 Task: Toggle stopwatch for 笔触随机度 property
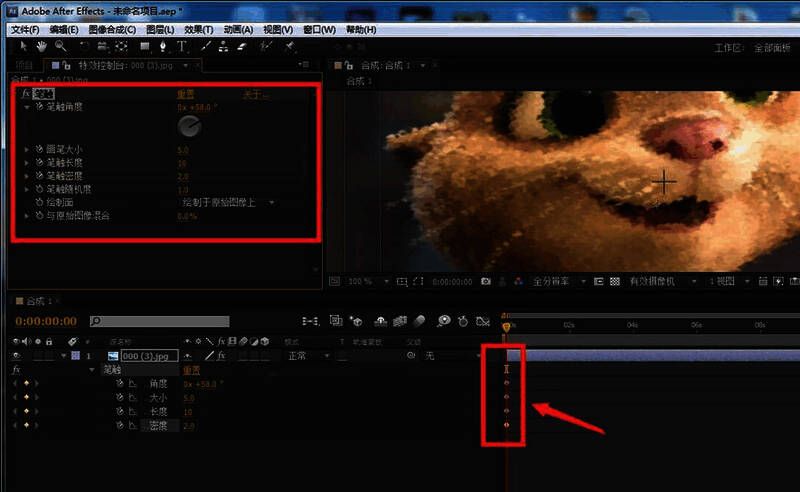tap(39, 189)
